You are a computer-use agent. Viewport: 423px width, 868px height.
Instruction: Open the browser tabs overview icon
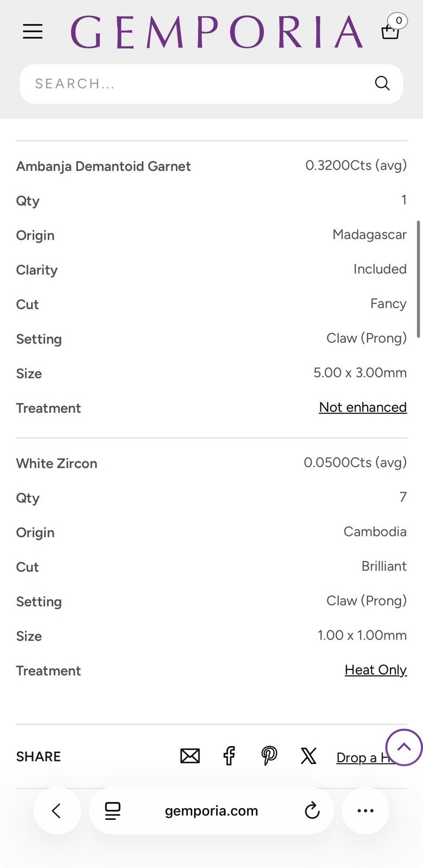click(x=112, y=811)
